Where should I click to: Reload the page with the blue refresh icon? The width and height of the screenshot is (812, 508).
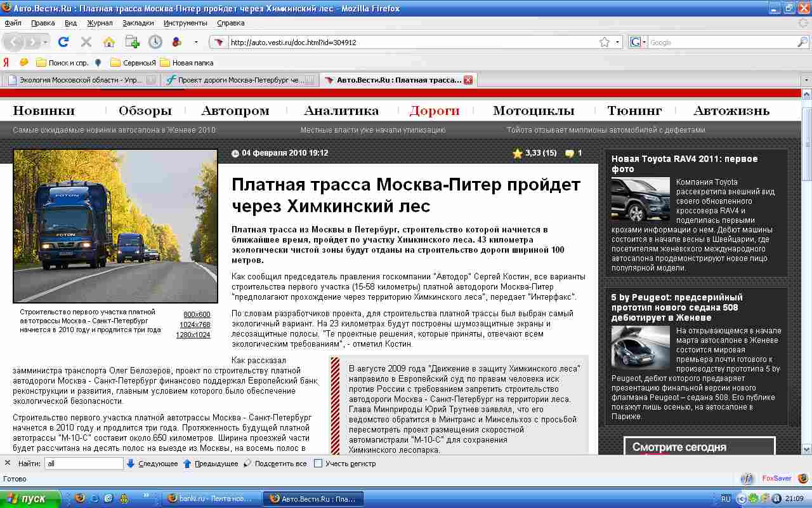(63, 42)
